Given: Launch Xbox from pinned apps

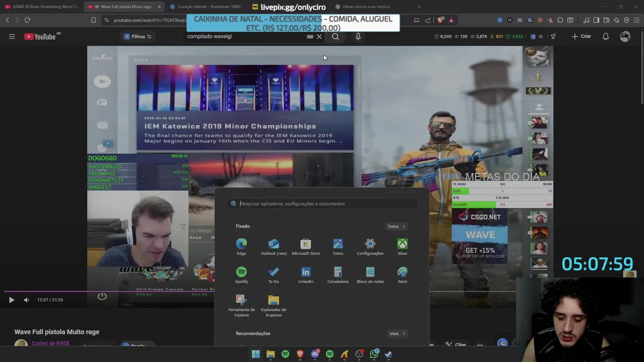Looking at the screenshot, I should coord(403,247).
